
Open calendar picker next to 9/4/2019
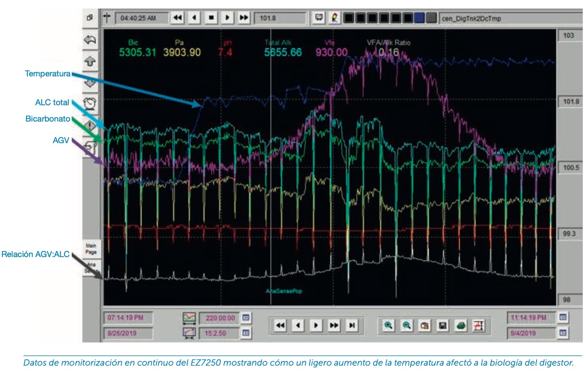563,332
